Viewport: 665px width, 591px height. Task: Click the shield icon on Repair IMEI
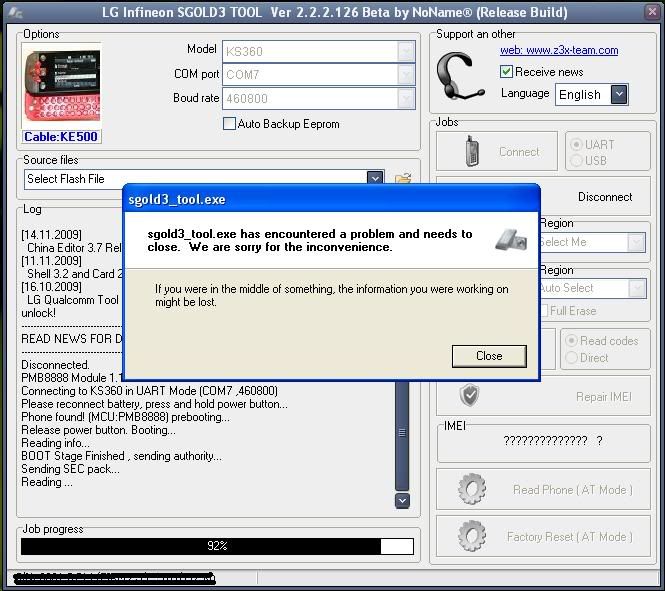click(469, 395)
